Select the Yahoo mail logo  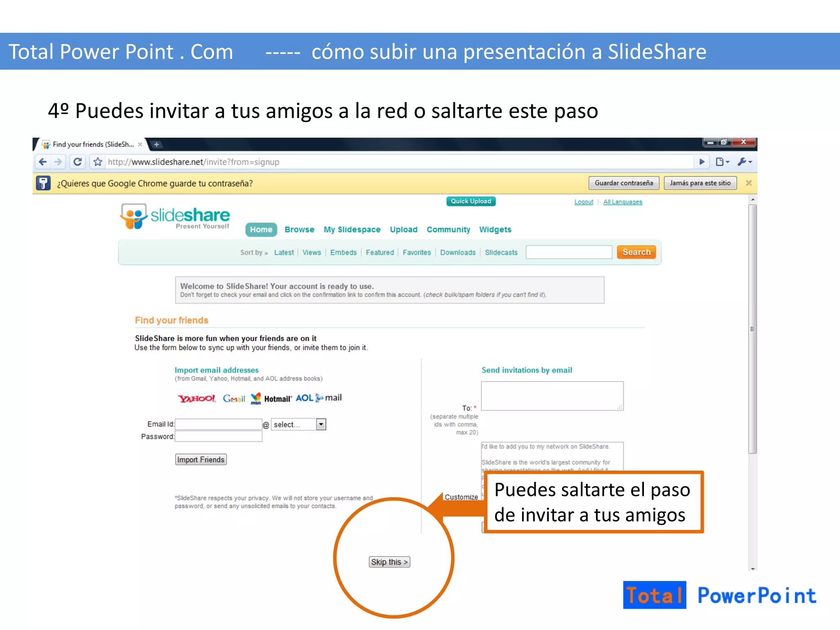coord(196,398)
